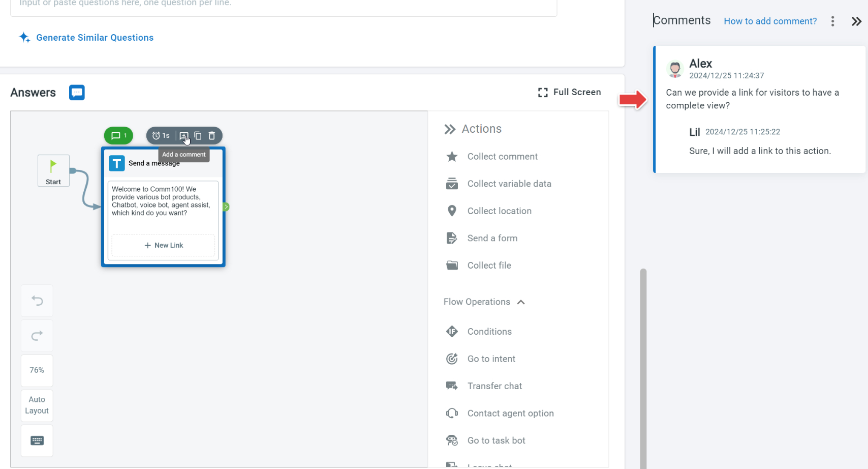
Task: Select Go to intent target icon
Action: tap(452, 359)
